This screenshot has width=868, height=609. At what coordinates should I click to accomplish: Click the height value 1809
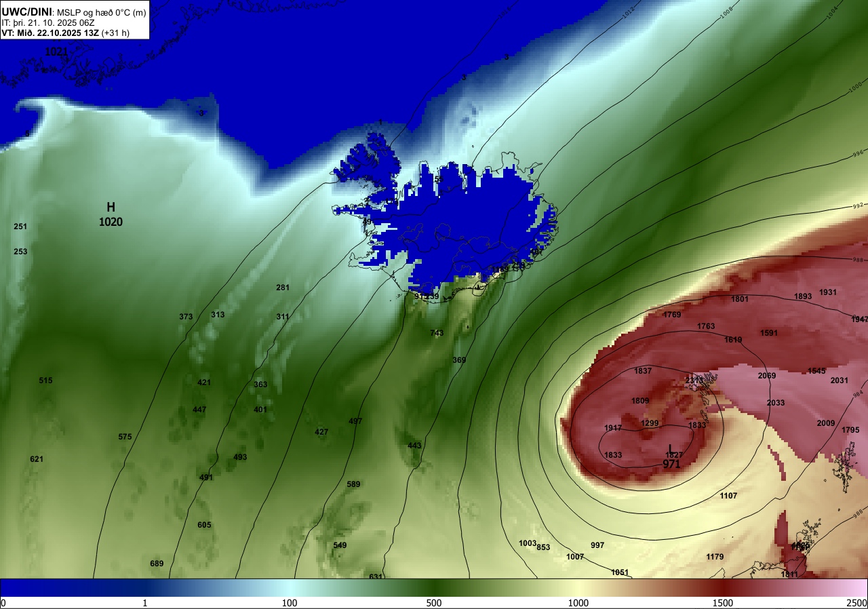(640, 401)
